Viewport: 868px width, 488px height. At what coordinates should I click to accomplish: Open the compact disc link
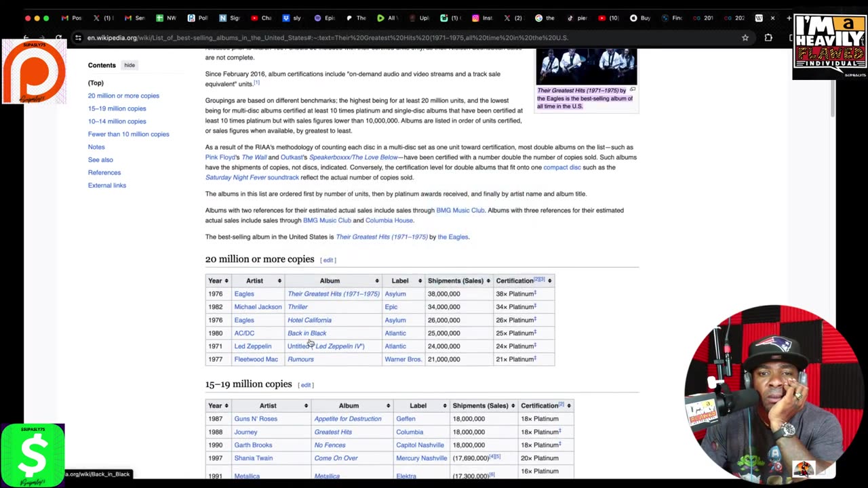pos(561,167)
